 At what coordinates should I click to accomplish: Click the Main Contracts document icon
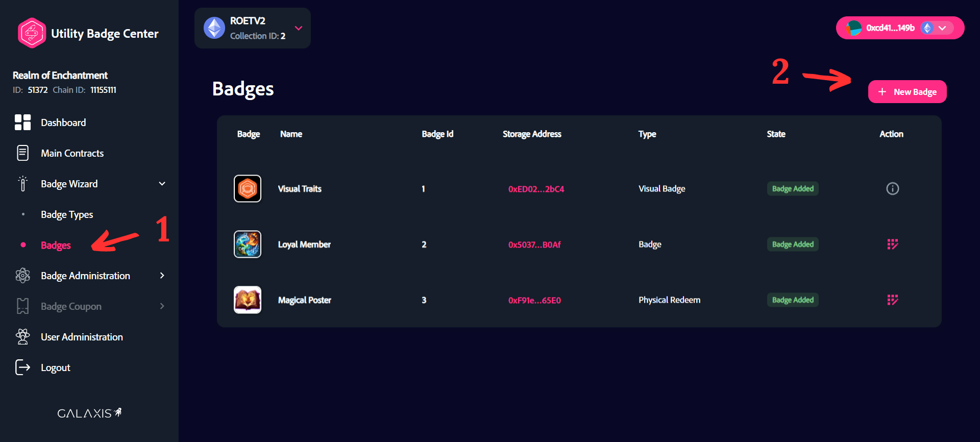coord(22,153)
